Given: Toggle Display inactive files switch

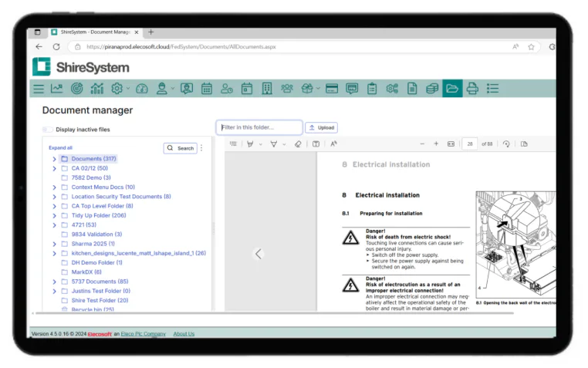Looking at the screenshot, I should (x=48, y=130).
